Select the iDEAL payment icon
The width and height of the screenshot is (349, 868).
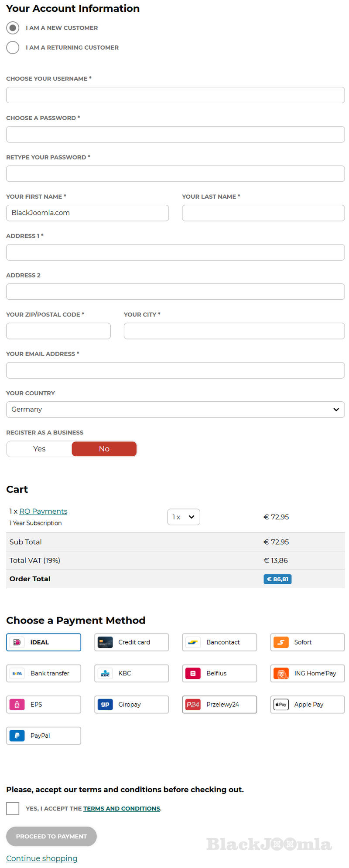(x=17, y=642)
